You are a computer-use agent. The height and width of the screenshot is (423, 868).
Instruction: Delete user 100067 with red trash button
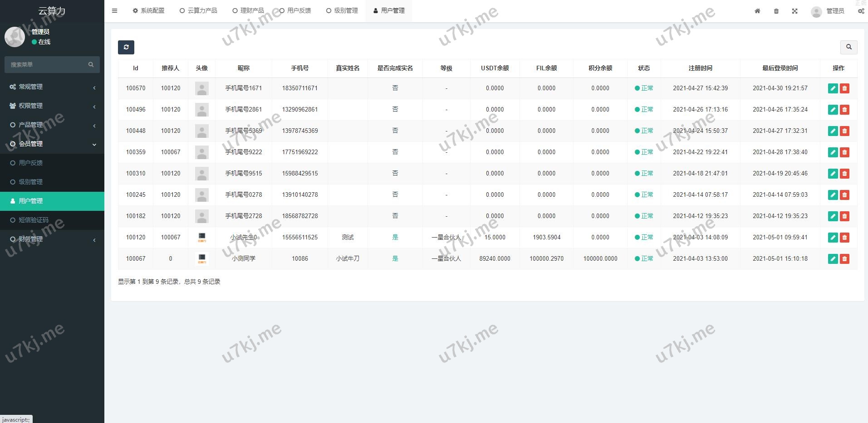[844, 259]
